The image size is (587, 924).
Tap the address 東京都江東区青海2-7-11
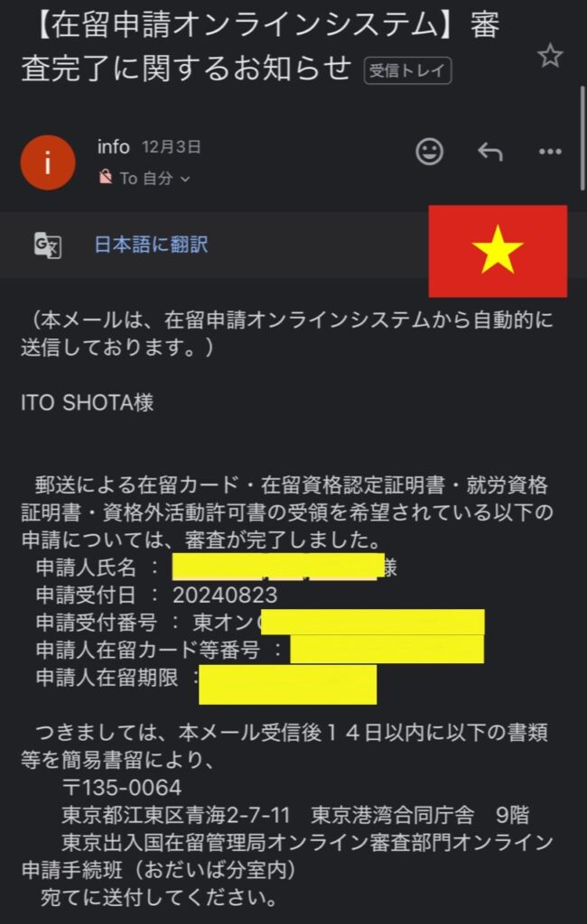click(x=176, y=816)
